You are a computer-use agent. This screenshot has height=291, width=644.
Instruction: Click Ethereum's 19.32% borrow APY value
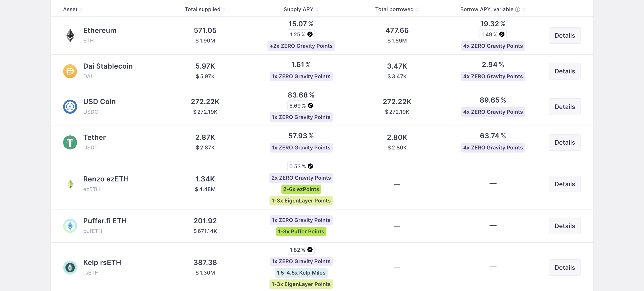(493, 24)
